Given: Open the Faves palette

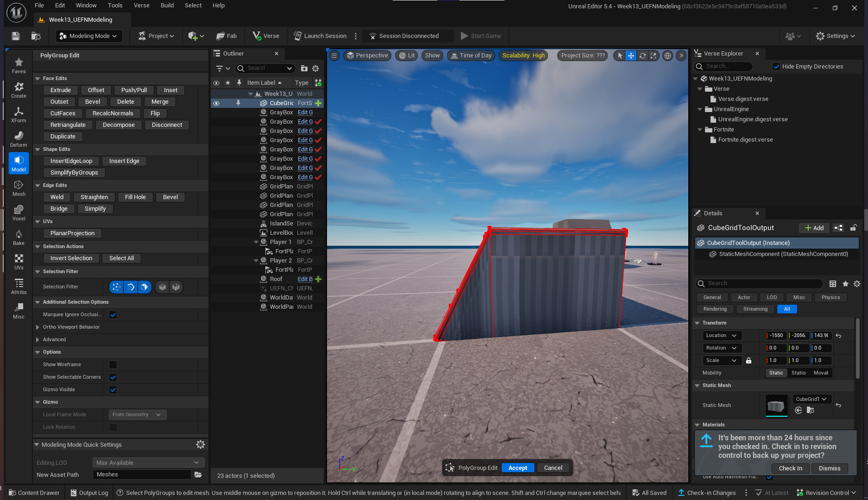Looking at the screenshot, I should [19, 65].
